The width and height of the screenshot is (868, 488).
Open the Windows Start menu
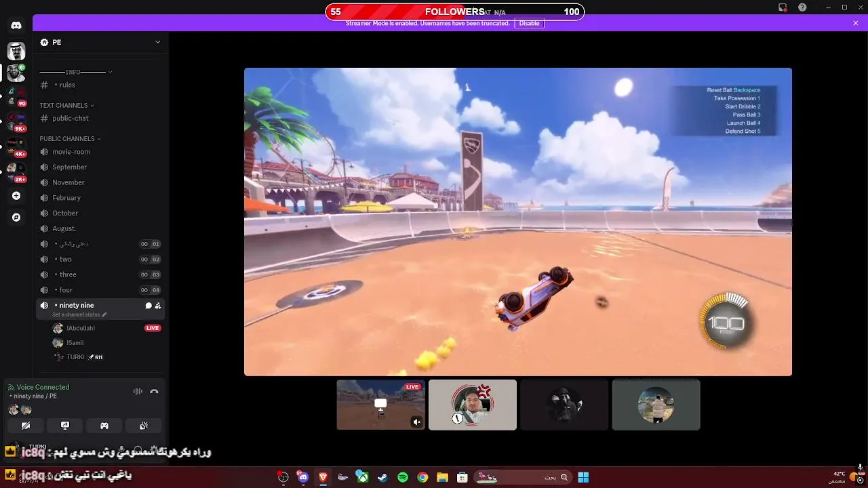click(x=583, y=477)
